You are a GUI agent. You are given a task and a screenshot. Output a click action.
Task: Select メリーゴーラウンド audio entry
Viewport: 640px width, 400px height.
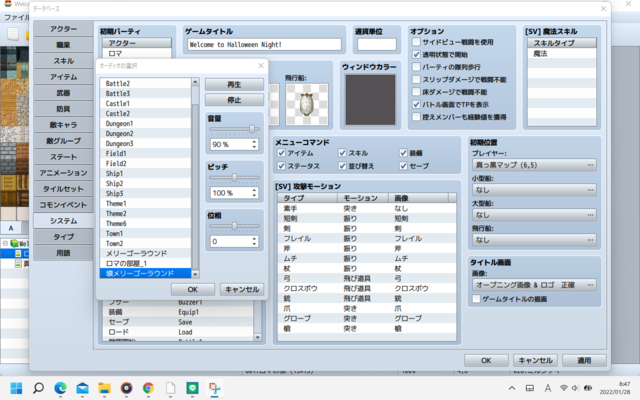pos(145,253)
